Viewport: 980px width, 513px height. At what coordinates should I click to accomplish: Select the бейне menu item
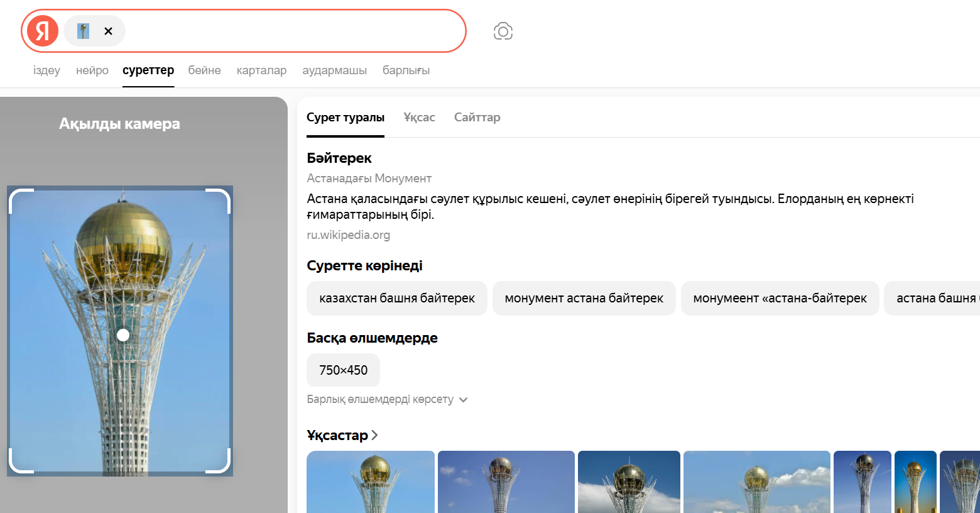coord(204,70)
